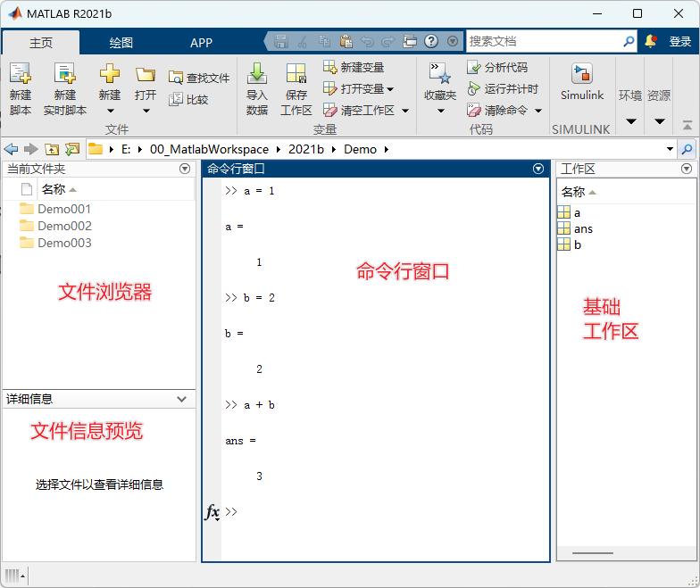Expand the 清空工作区 dropdown arrow

click(405, 111)
